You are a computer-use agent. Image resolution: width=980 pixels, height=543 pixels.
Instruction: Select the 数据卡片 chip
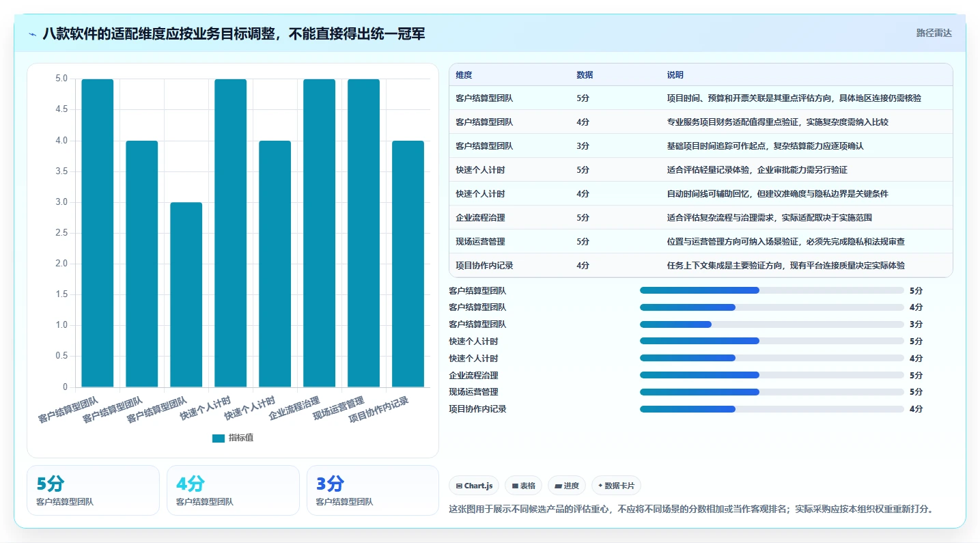[x=616, y=486]
